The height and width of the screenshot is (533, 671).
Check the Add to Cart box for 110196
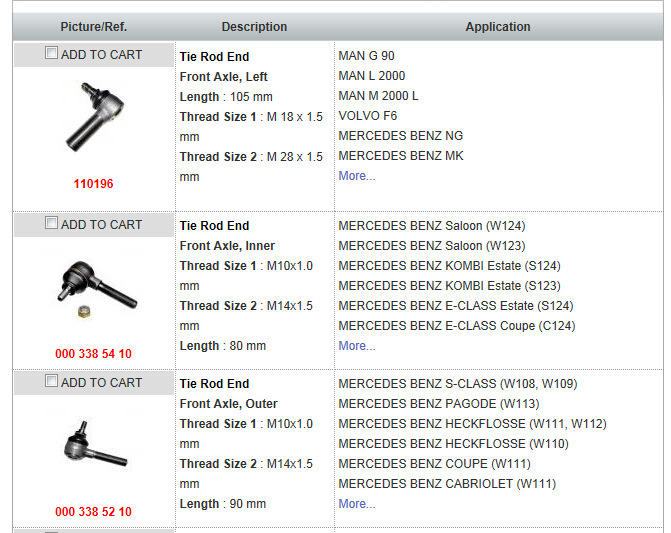[52, 54]
